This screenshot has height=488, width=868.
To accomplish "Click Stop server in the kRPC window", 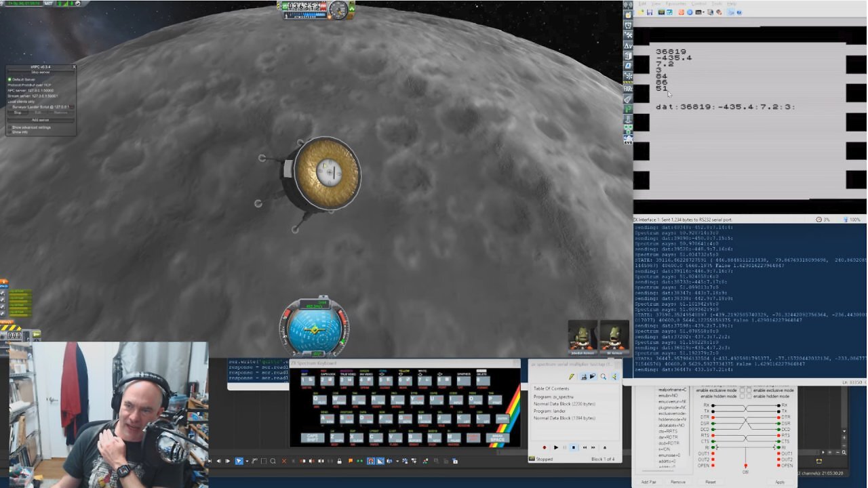I will pyautogui.click(x=41, y=72).
